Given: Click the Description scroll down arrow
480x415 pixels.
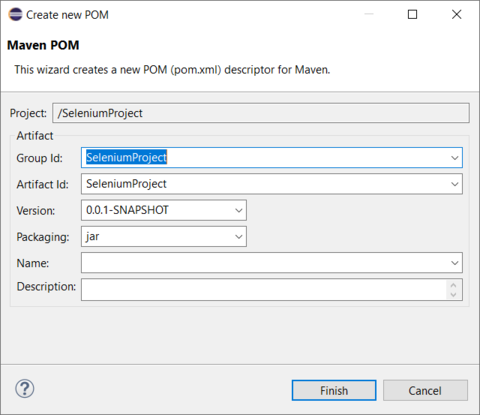Looking at the screenshot, I should [x=453, y=294].
